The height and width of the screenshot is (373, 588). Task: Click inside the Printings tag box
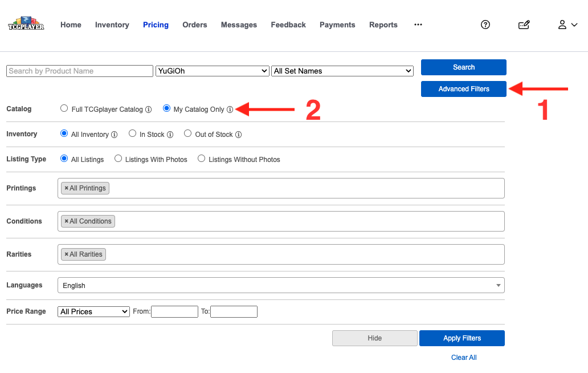tap(281, 188)
